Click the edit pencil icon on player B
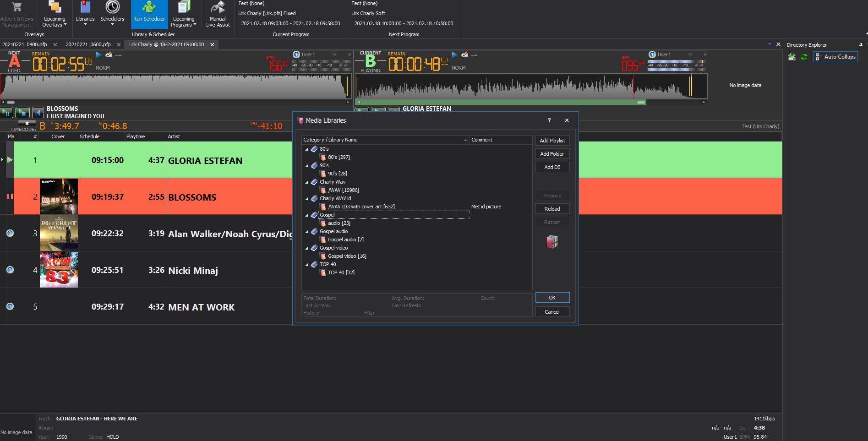Screen dimensions: 868x441 (464, 54)
